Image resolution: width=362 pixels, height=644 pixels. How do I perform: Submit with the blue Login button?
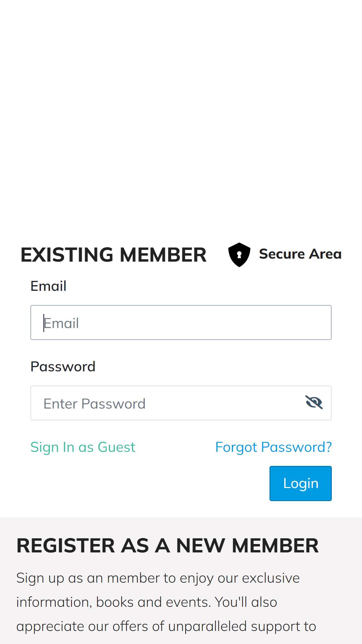[301, 483]
